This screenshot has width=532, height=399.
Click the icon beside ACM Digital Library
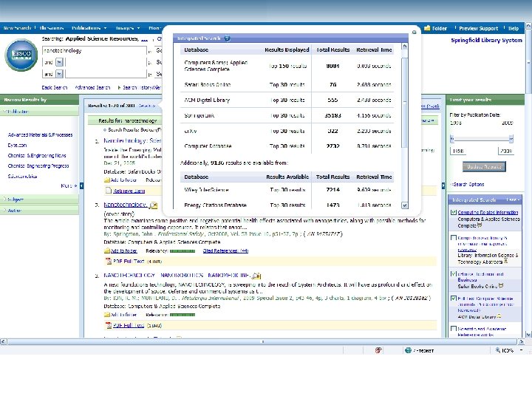[499, 316]
